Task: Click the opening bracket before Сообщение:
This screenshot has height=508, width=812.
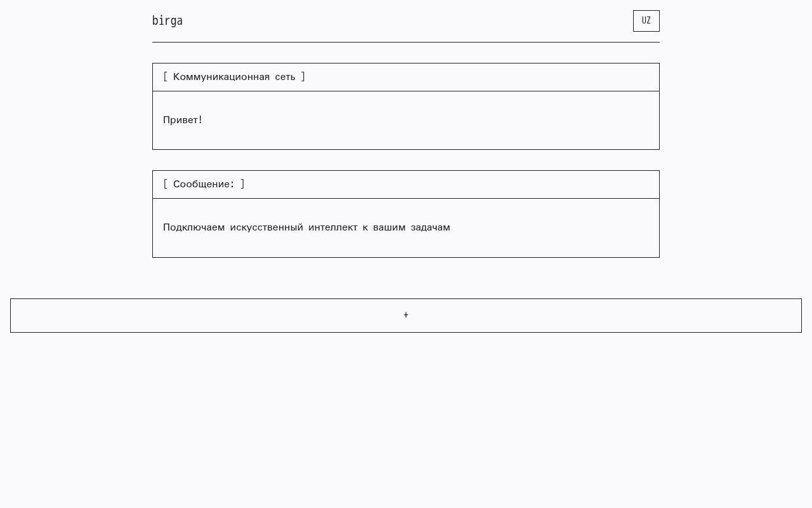Action: coord(166,184)
